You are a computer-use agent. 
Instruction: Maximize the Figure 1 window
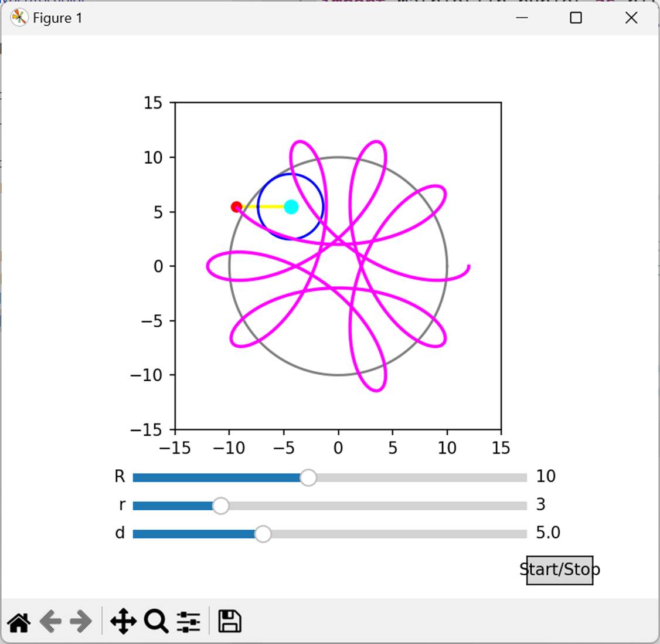(x=576, y=18)
